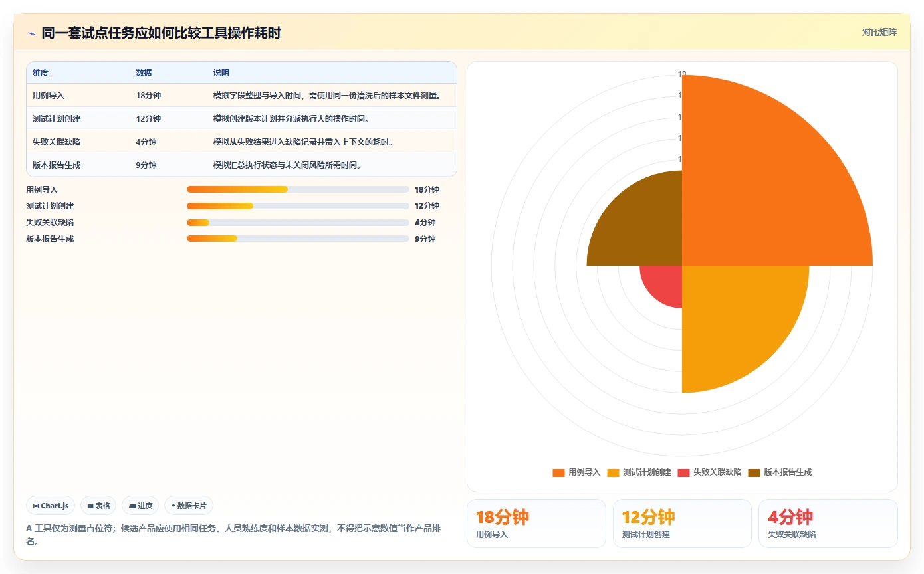Click 18分钟 value beside progress bar

(427, 190)
